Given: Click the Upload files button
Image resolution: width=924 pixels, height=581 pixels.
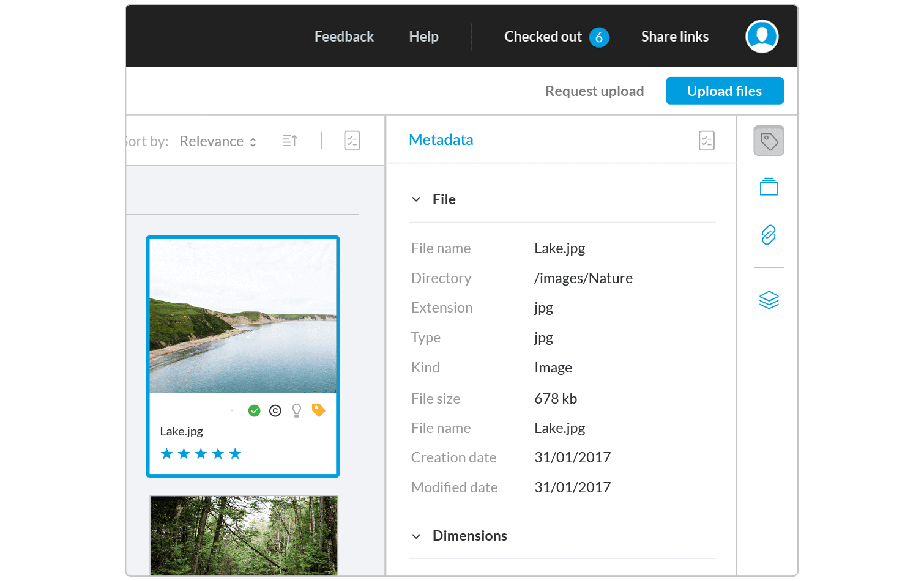Looking at the screenshot, I should tap(725, 91).
